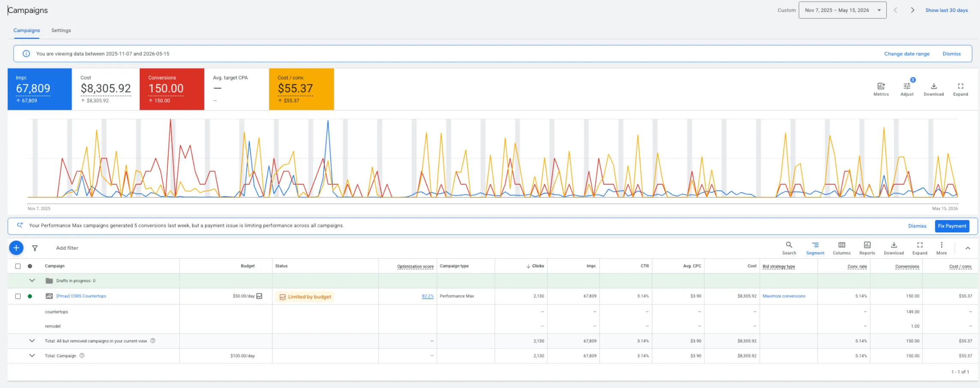Expand the Total: Campaign row chevron
Image resolution: width=980 pixels, height=388 pixels.
pyautogui.click(x=32, y=355)
